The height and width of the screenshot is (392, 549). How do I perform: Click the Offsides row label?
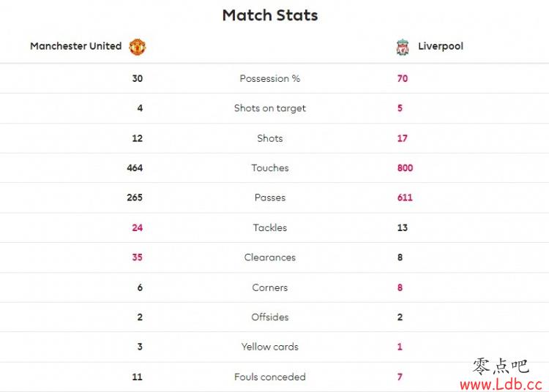[270, 317]
